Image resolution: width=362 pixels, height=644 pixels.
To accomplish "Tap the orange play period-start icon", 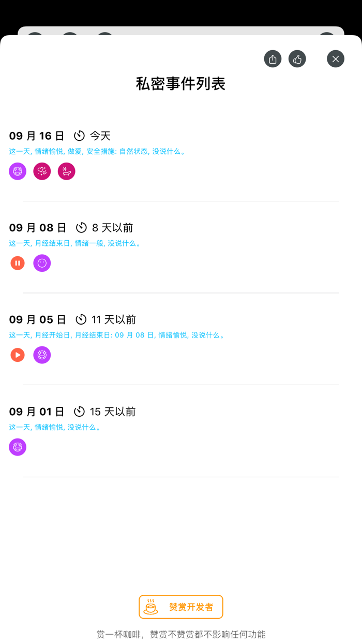I will pos(18,355).
